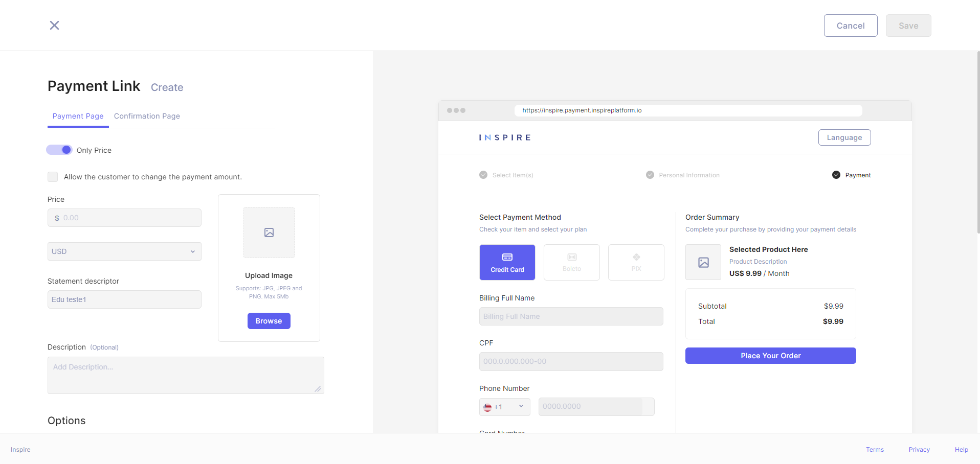Click the preview browser URL bar
This screenshot has width=980, height=464.
(688, 110)
